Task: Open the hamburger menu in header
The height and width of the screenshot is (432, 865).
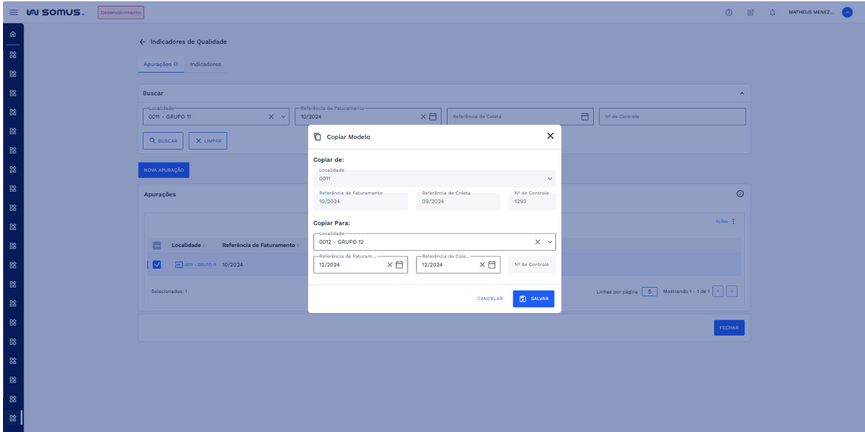Action: point(12,12)
